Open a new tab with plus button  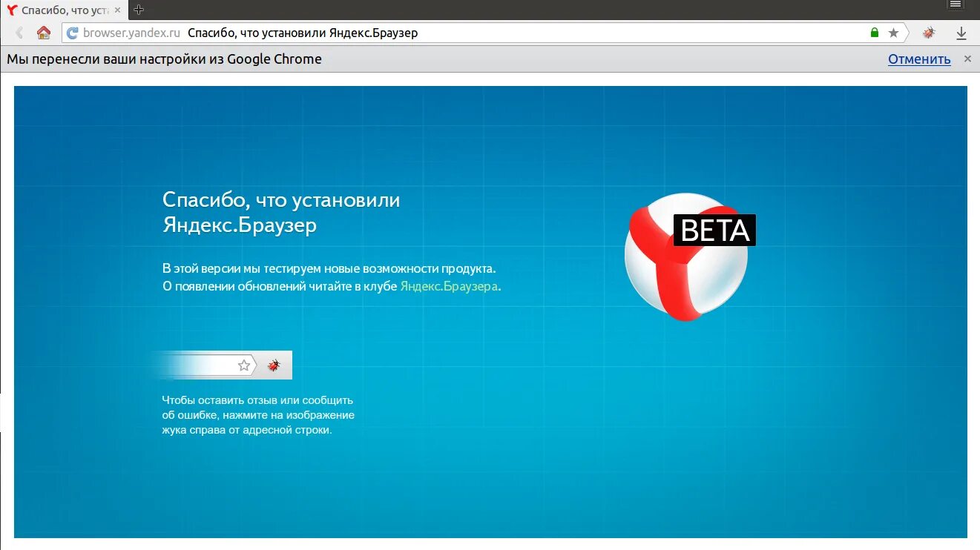pyautogui.click(x=139, y=10)
